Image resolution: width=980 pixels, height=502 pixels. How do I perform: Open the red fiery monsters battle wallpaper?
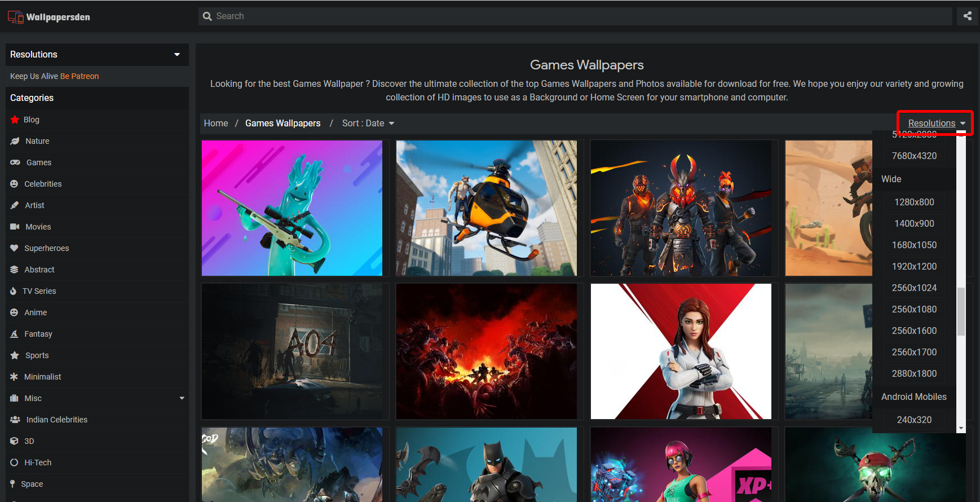(487, 351)
